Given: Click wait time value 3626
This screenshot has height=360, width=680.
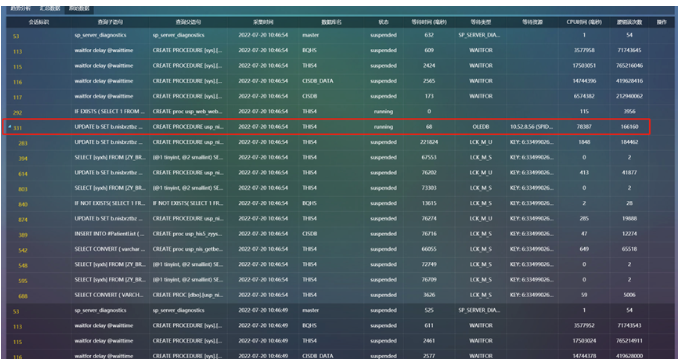Looking at the screenshot, I should point(428,295).
